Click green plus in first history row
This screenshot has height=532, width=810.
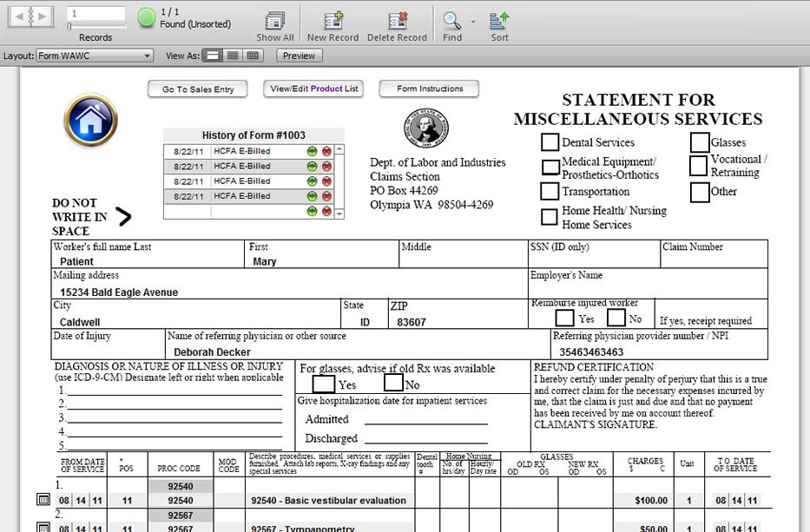[312, 151]
